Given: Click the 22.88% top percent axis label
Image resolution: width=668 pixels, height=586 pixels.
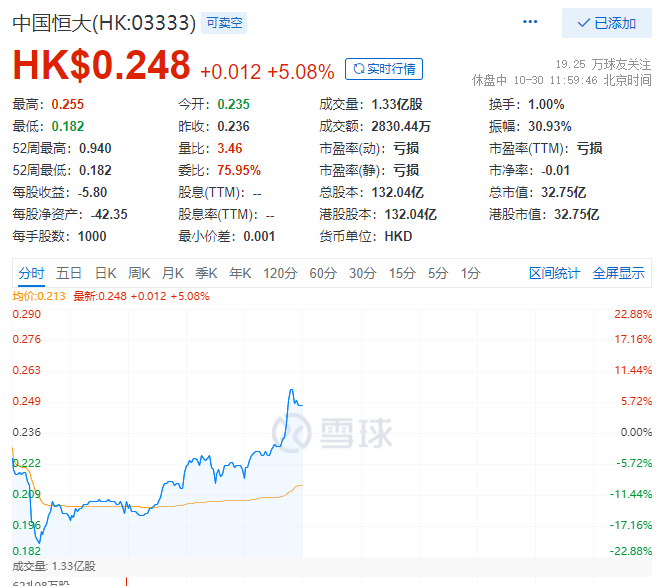Looking at the screenshot, I should point(633,314).
